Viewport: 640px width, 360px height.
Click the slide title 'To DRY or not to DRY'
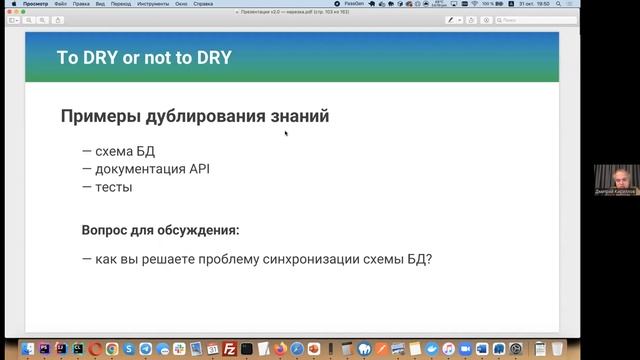[x=144, y=58]
